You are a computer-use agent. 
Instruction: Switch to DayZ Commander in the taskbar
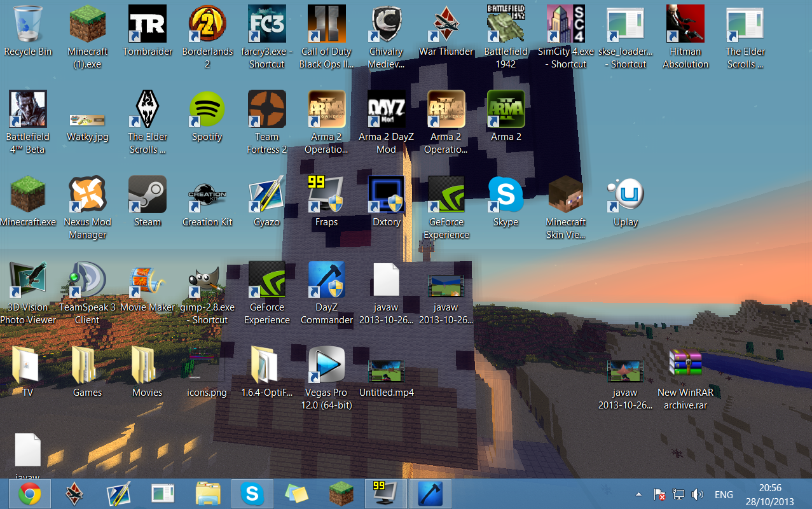tap(430, 494)
